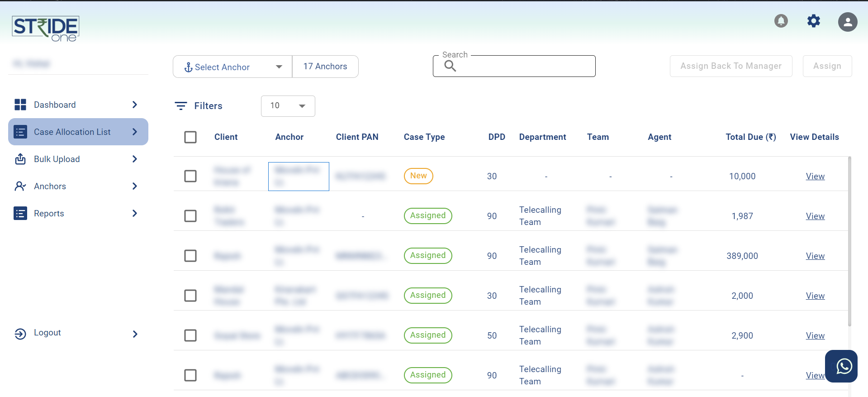Click Telecalling Team in 2,000 due row
The height and width of the screenshot is (397, 868).
(540, 296)
